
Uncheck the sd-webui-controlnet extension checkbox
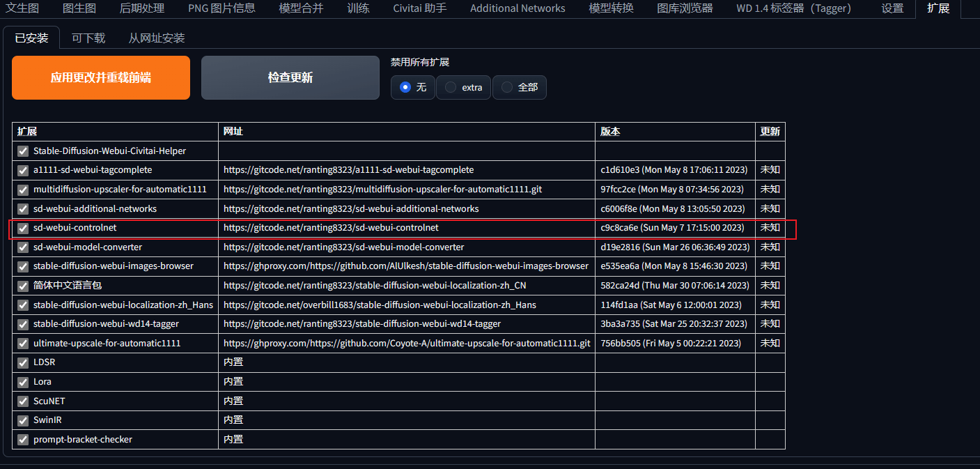click(23, 228)
